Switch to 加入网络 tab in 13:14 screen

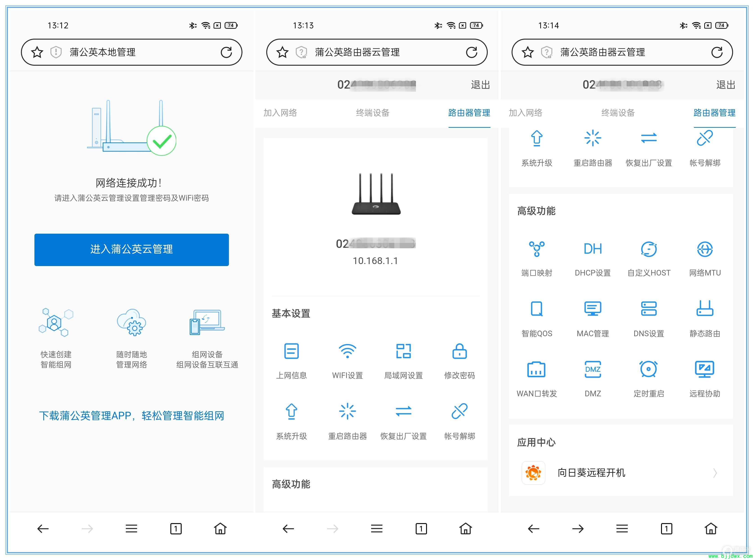[525, 112]
